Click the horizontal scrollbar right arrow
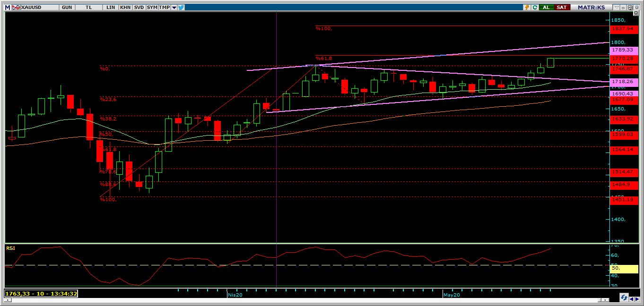 coord(606,299)
